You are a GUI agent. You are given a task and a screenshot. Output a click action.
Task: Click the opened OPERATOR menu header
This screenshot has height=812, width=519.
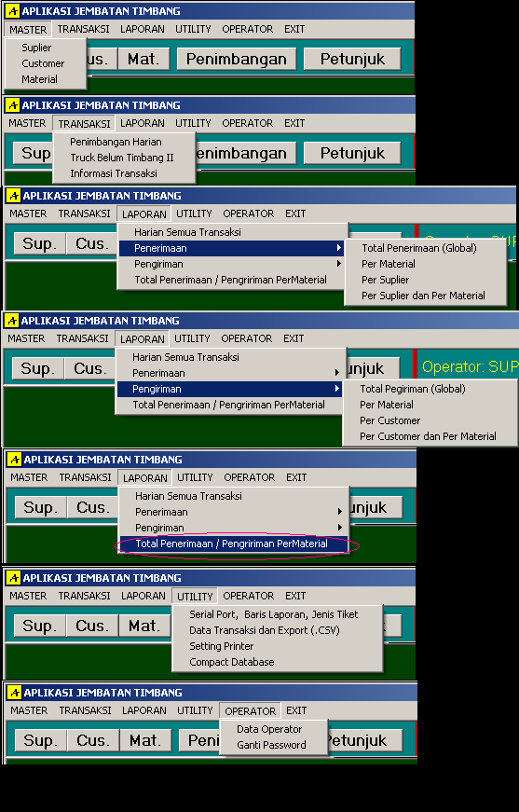point(251,711)
